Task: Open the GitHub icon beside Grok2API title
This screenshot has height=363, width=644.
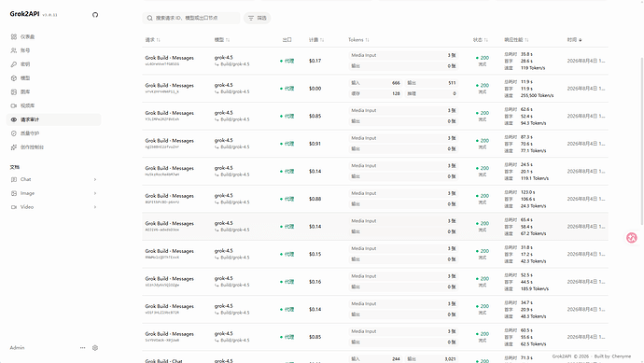Action: 95,15
